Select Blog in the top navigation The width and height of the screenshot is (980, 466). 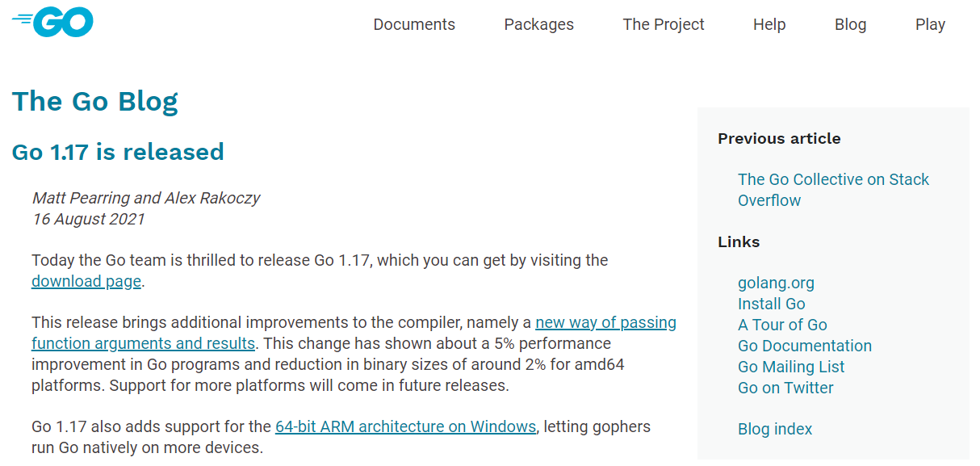click(850, 24)
